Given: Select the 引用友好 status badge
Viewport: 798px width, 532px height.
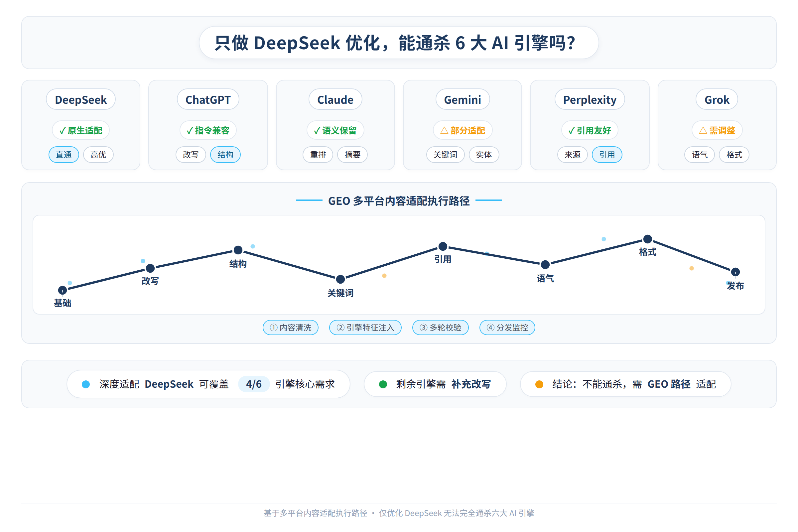Looking at the screenshot, I should [x=590, y=130].
